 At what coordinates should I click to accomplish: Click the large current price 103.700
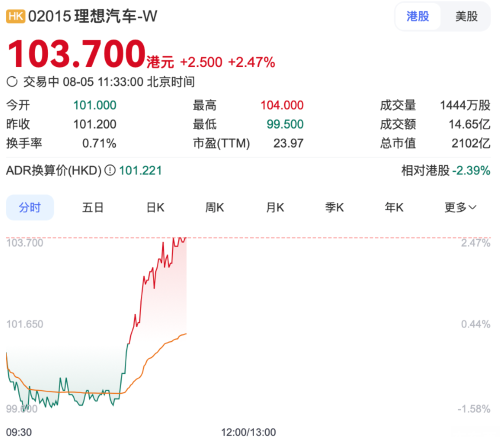click(75, 53)
